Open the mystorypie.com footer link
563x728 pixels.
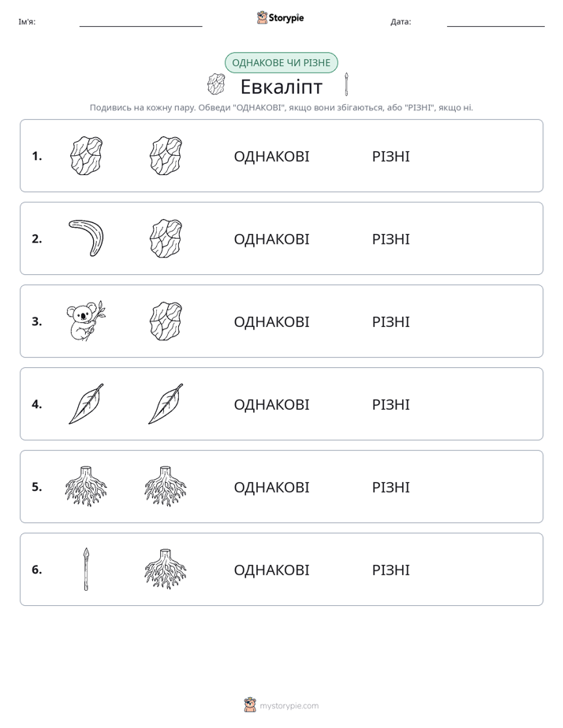[x=289, y=706]
